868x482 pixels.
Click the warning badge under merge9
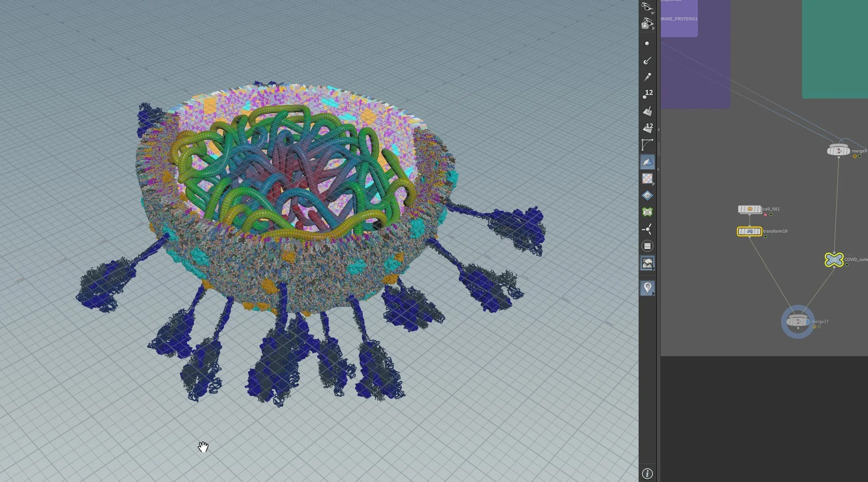855,156
